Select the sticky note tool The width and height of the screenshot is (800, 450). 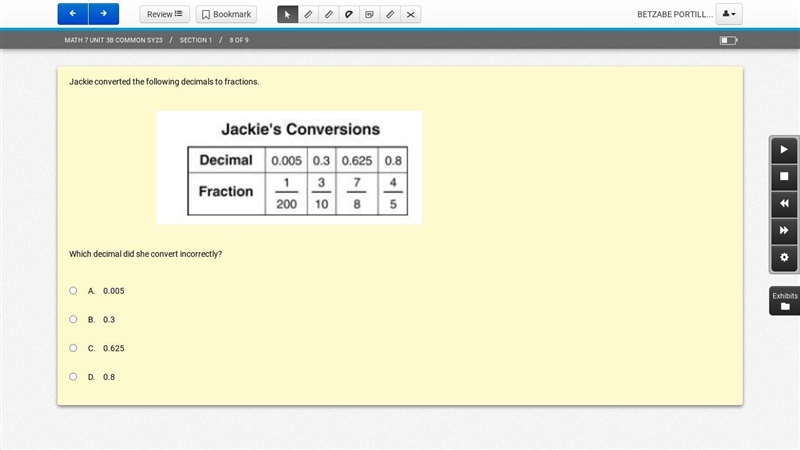point(369,14)
